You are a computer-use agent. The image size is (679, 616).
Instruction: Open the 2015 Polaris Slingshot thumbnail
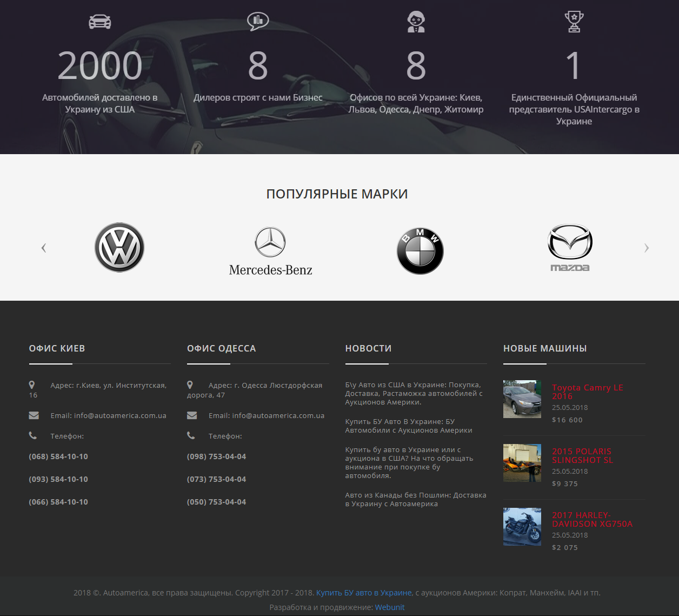tap(522, 463)
